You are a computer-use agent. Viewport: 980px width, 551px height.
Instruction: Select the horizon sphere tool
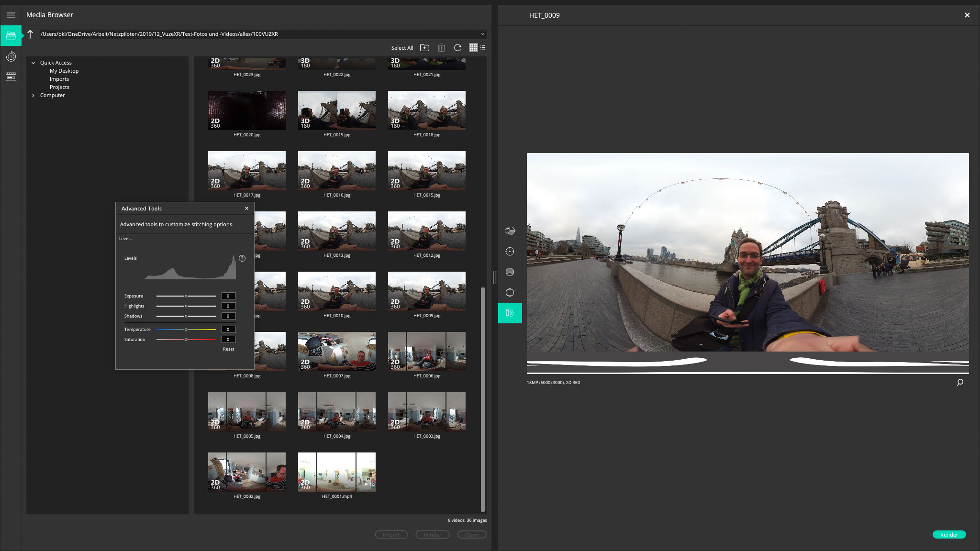click(510, 292)
